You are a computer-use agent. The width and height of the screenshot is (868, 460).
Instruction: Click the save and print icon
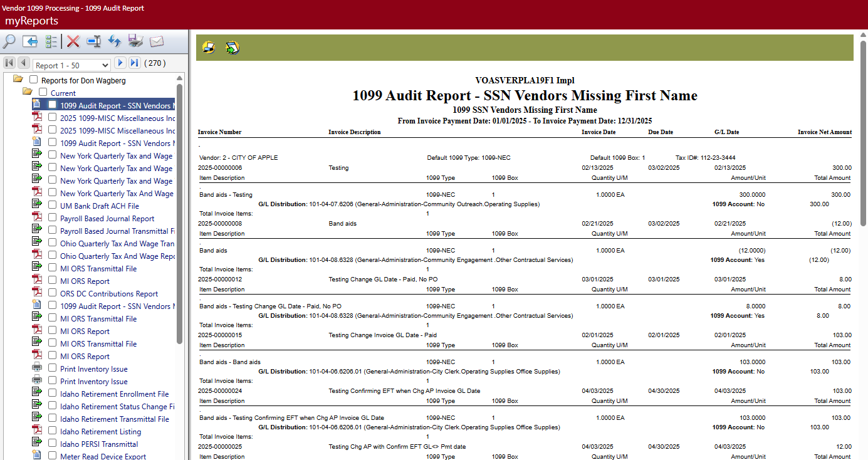pos(135,42)
